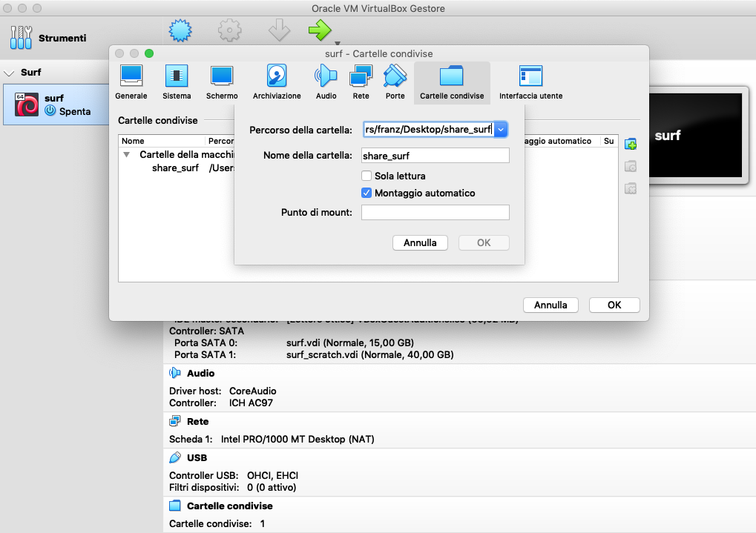Click the Nome della cartella field
The width and height of the screenshot is (756, 533).
click(x=435, y=156)
